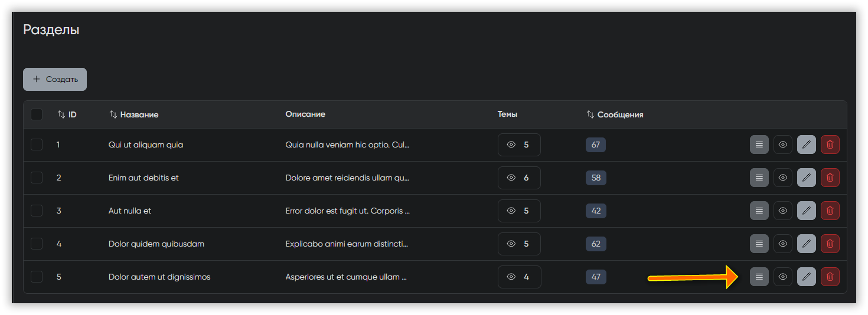Image resolution: width=868 pixels, height=315 pixels.
Task: Click the messages badge showing 67
Action: click(595, 145)
